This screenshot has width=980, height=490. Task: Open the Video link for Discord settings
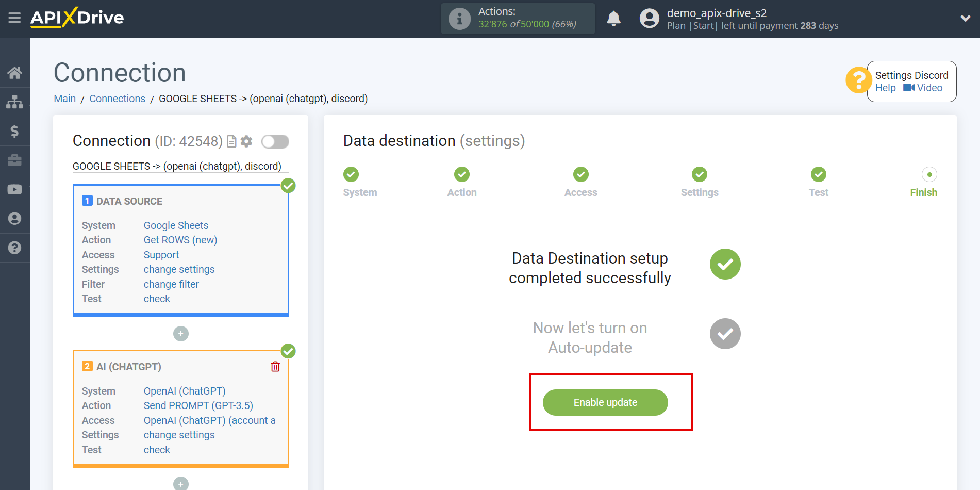[x=923, y=88]
